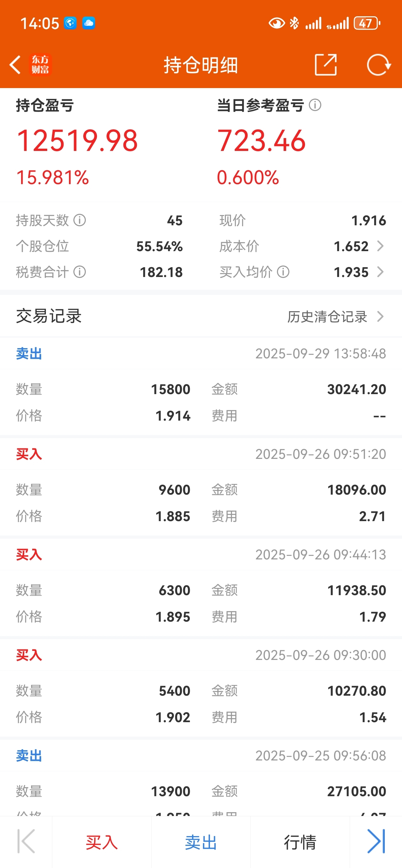Tap the back arrow in the header
Screen dimensions: 402x868
pyautogui.click(x=15, y=65)
